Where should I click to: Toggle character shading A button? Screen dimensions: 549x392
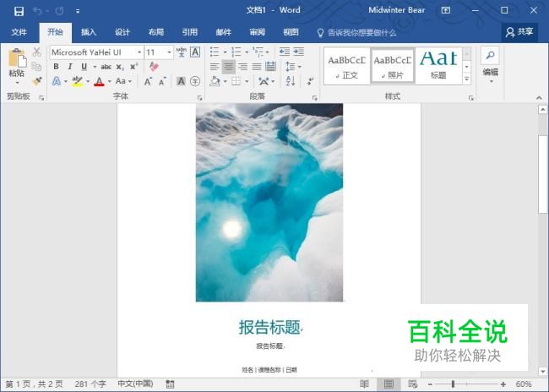181,81
